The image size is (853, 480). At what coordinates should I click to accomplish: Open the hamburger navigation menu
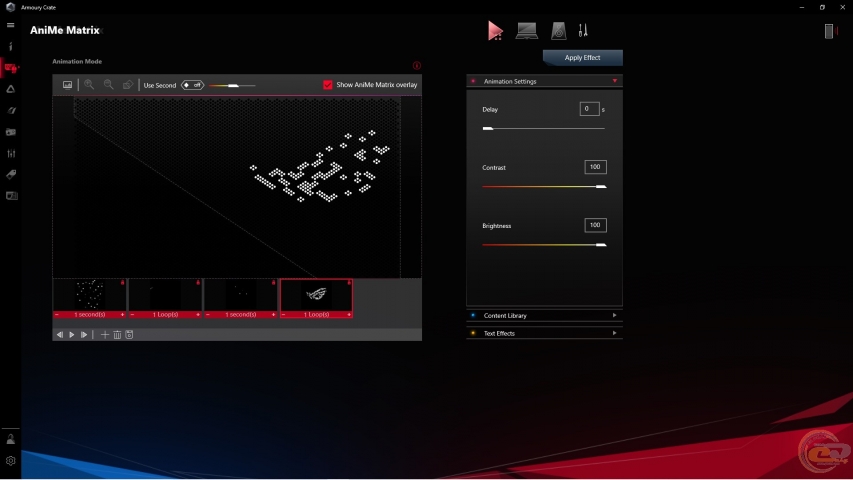point(10,25)
